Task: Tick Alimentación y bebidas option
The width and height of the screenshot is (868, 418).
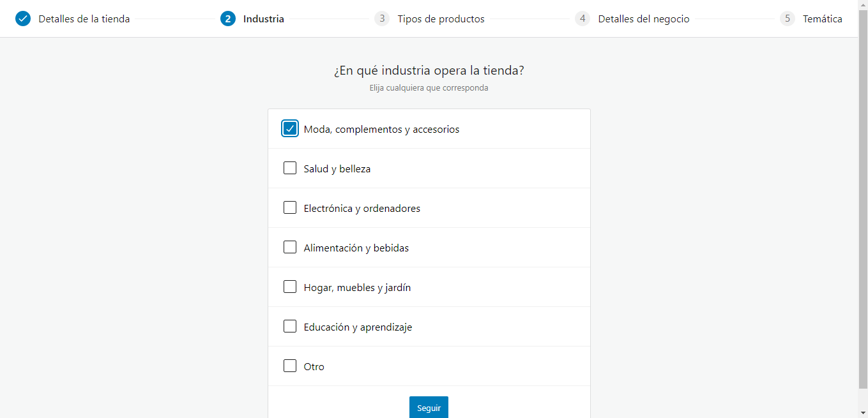Action: tap(290, 248)
